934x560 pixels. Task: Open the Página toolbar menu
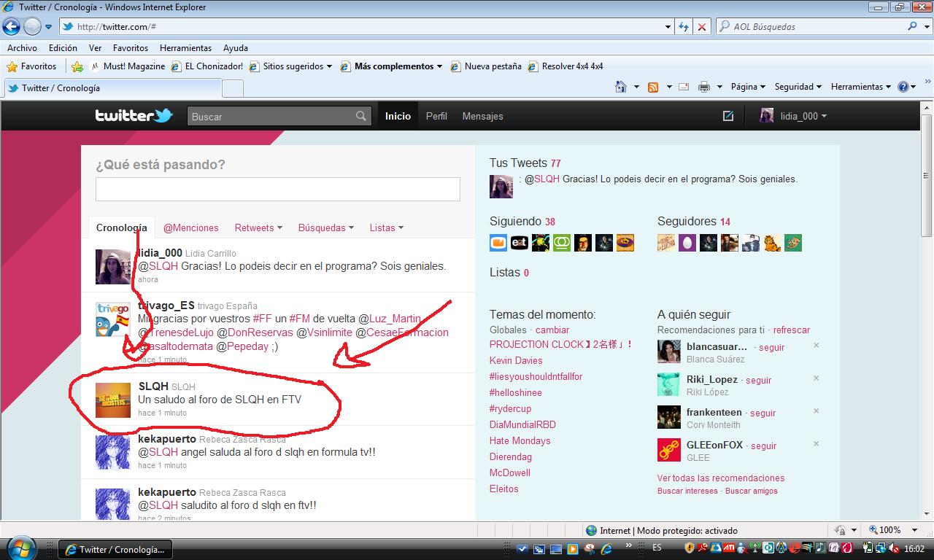pos(747,87)
